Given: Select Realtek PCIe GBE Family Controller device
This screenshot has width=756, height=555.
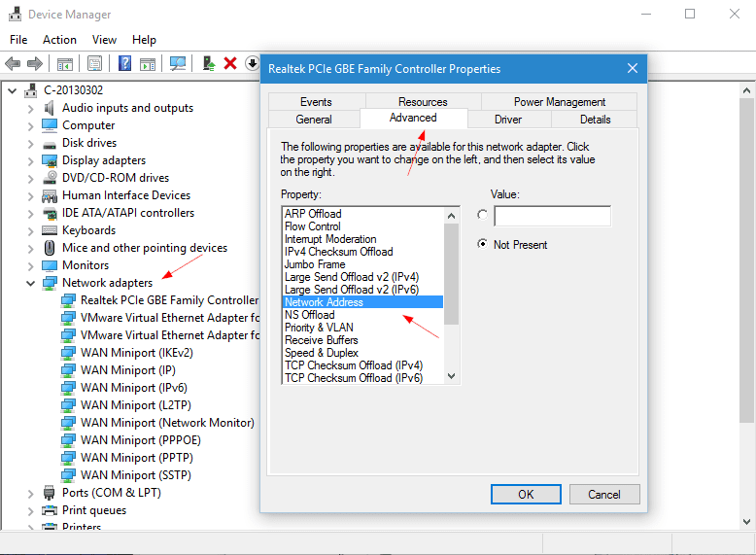Looking at the screenshot, I should [x=170, y=300].
